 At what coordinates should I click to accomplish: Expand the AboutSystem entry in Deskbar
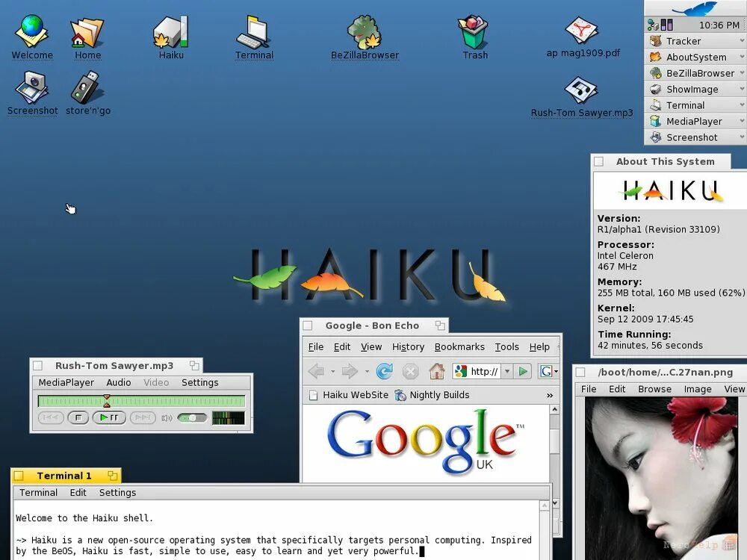pyautogui.click(x=742, y=57)
